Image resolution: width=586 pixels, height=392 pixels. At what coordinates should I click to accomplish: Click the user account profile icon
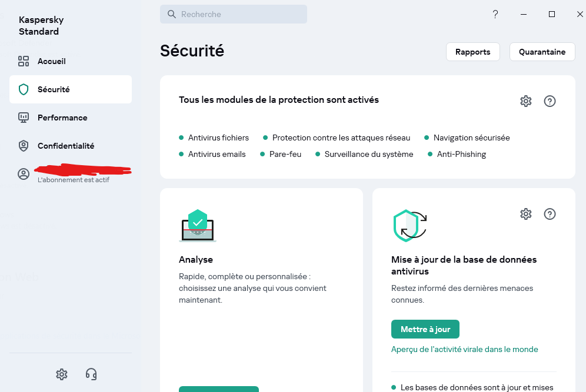pyautogui.click(x=24, y=174)
